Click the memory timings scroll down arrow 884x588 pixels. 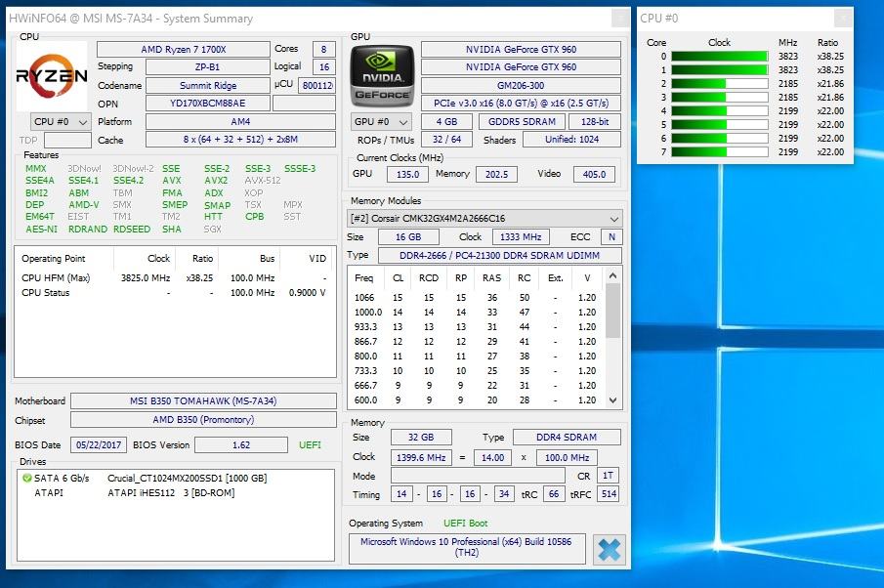coord(613,400)
